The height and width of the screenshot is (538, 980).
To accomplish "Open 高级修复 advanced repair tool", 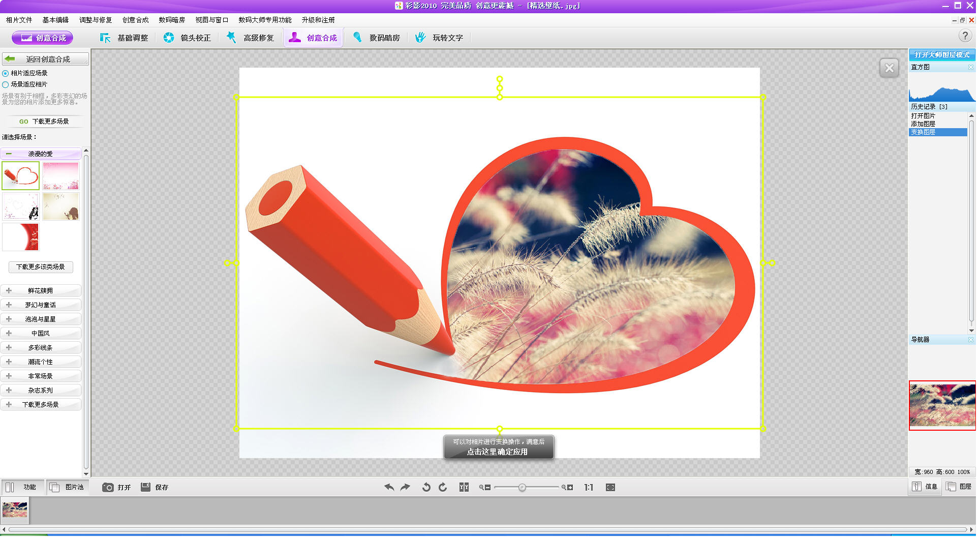I will [251, 38].
